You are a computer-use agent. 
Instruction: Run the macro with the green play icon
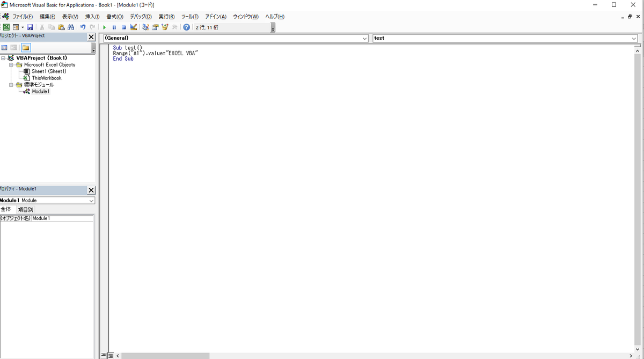[105, 27]
